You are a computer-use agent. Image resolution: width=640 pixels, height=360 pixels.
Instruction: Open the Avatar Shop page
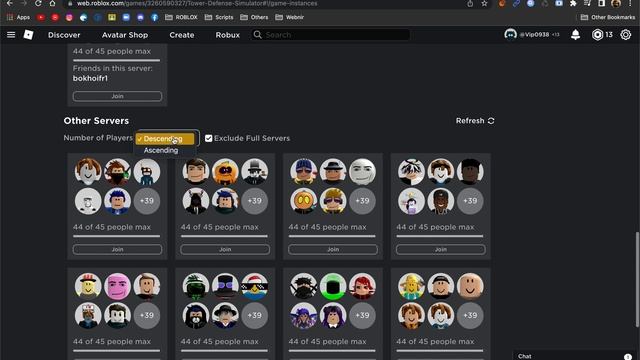[x=125, y=35]
